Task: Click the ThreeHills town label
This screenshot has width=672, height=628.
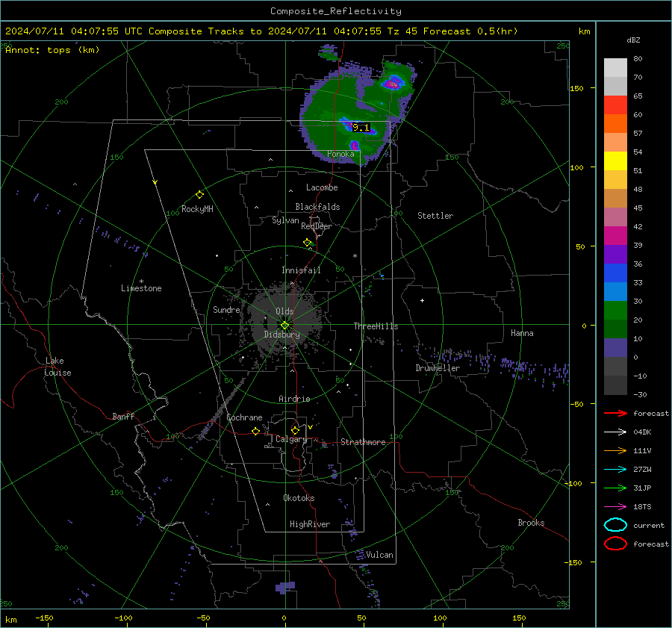Action: click(376, 326)
